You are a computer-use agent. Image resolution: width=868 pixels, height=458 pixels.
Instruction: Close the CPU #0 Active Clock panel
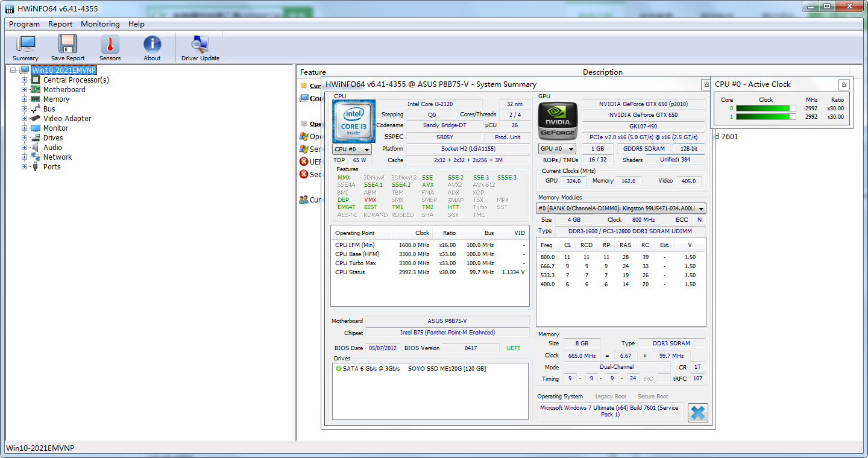click(844, 85)
